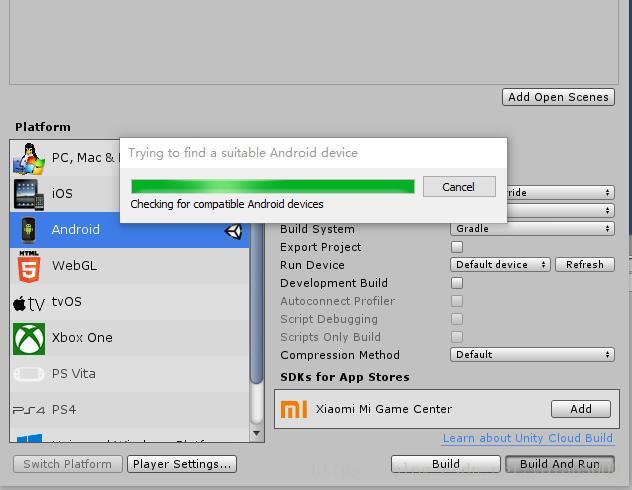
Task: Click the Build And Run button
Action: click(x=560, y=464)
